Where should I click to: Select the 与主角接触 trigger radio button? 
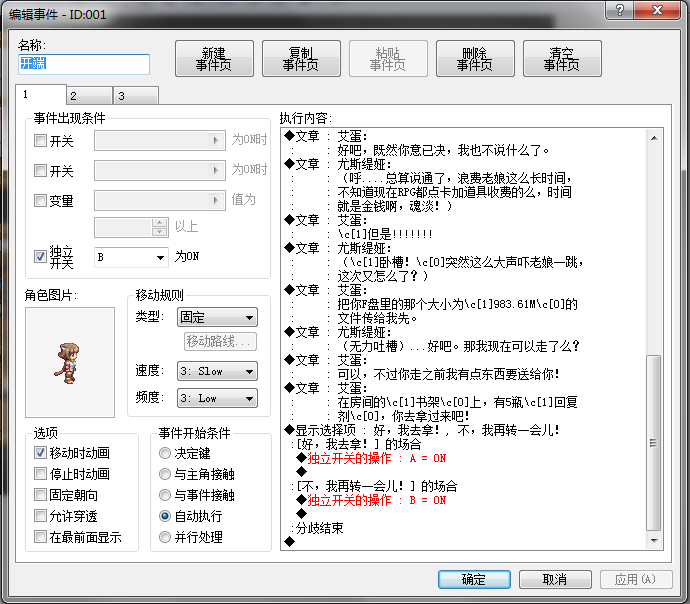point(165,474)
